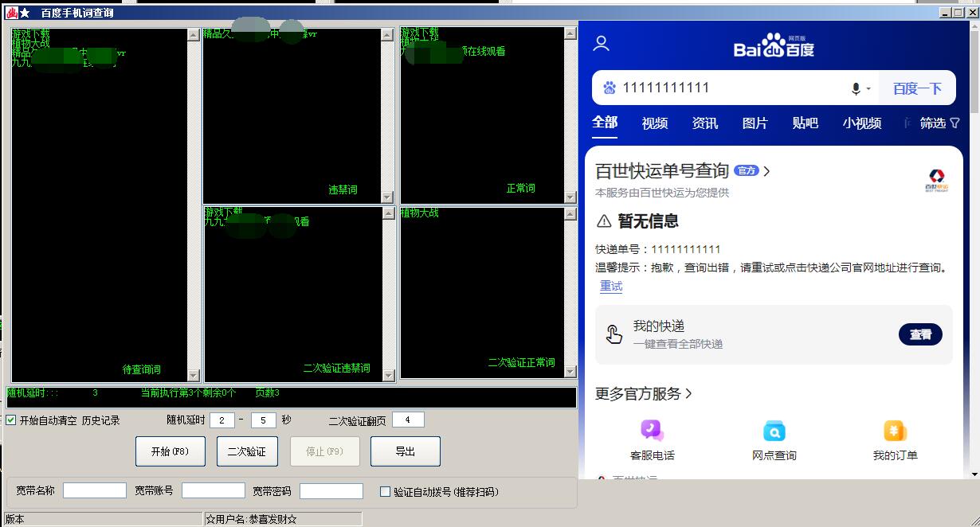Click scroll-down arrow of 待查询词 list
This screenshot has height=527, width=980.
(x=193, y=376)
